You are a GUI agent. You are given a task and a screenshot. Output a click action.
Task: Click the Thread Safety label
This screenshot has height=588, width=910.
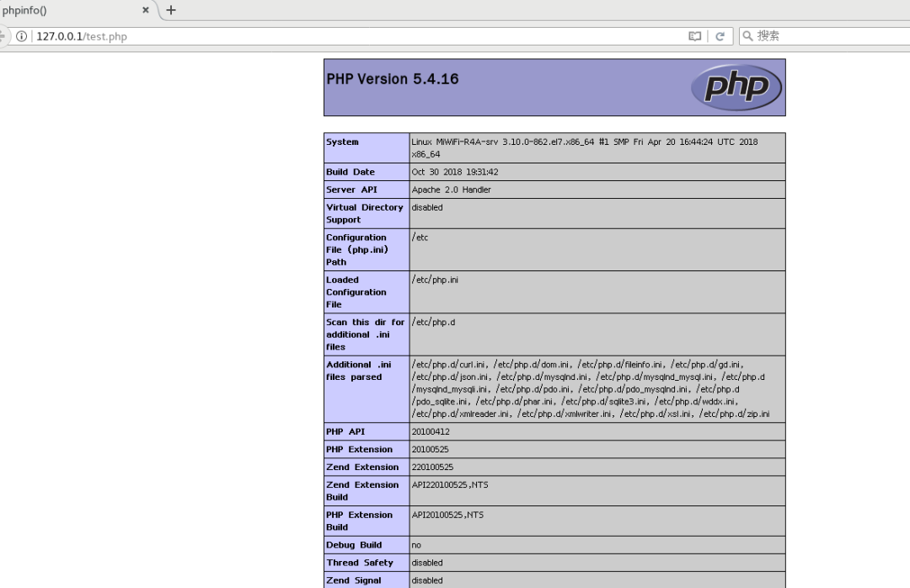pos(360,563)
